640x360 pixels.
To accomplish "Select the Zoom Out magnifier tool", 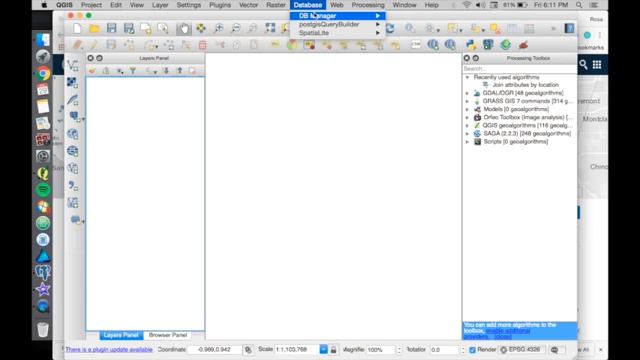I will point(236,28).
